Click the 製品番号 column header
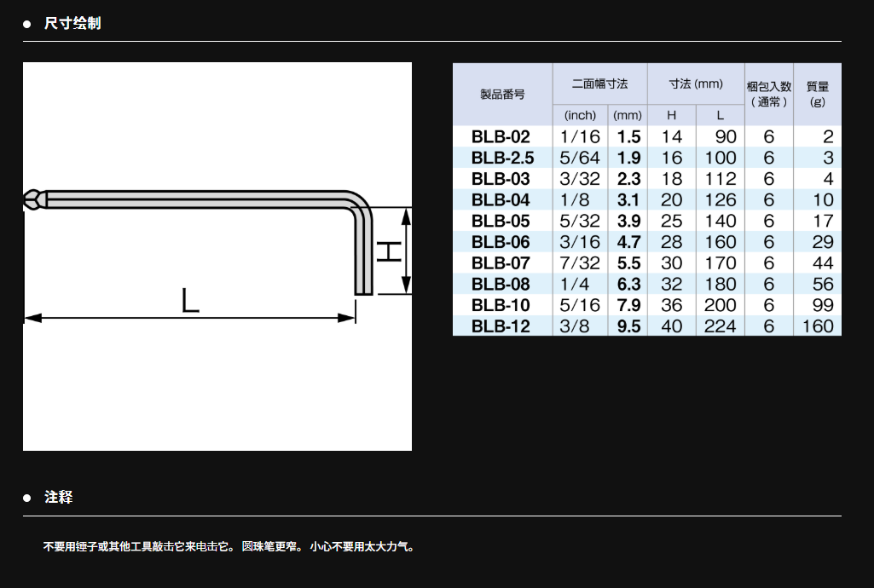Screen dimensions: 874x588 coord(502,95)
